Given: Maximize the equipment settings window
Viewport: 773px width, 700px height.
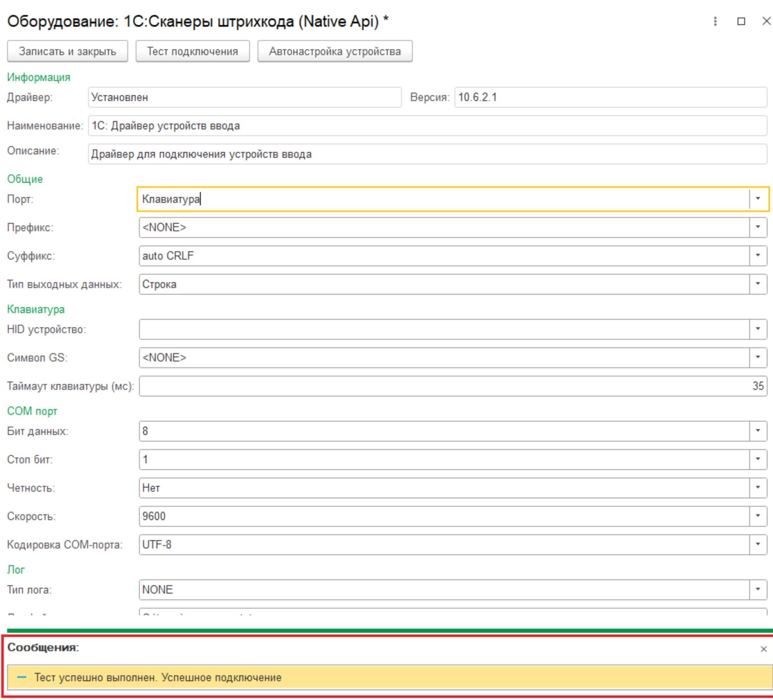Looking at the screenshot, I should (741, 21).
